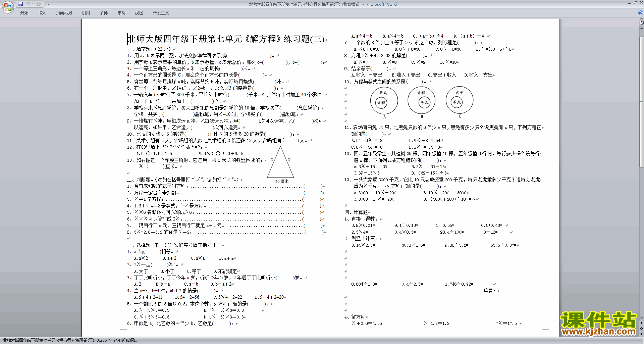Close the Microsoft Word window
This screenshot has height=344, width=644.
(641, 3)
